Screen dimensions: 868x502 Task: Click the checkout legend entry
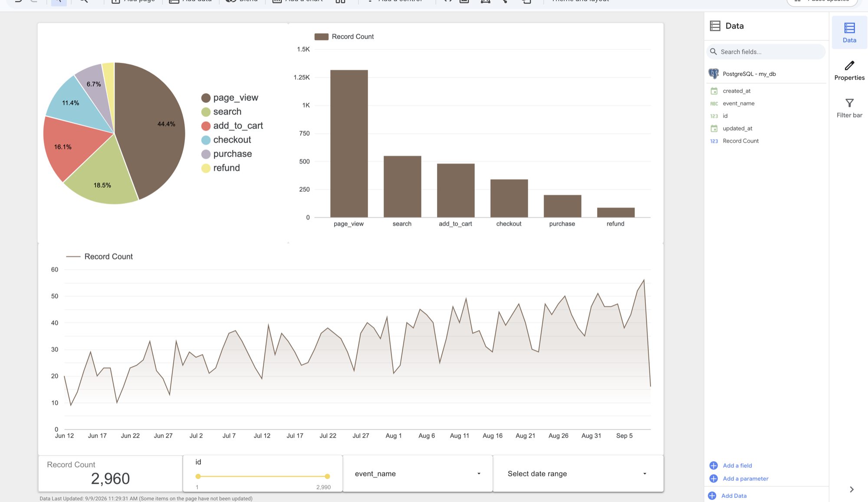(226, 140)
